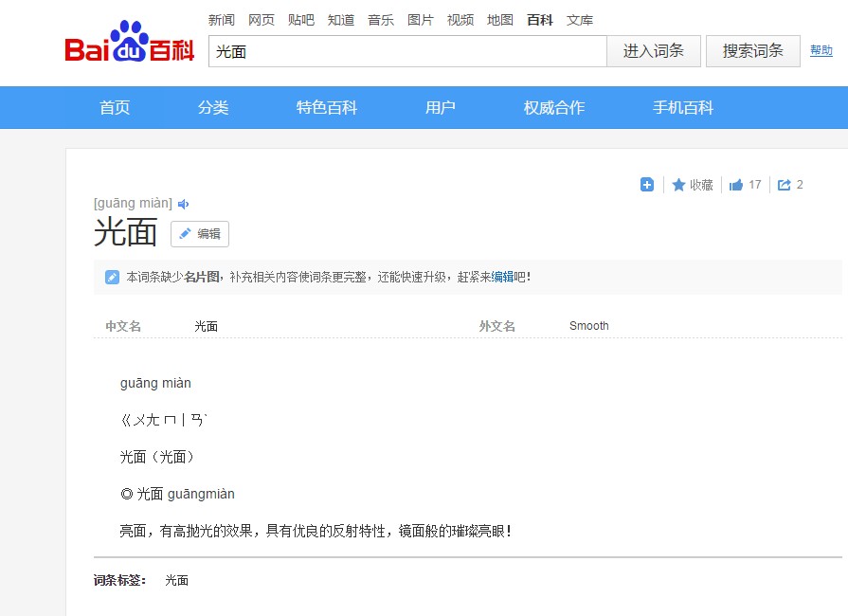Screen dimensions: 848x616
Task: Open the 地图 link at top
Action: click(x=500, y=20)
